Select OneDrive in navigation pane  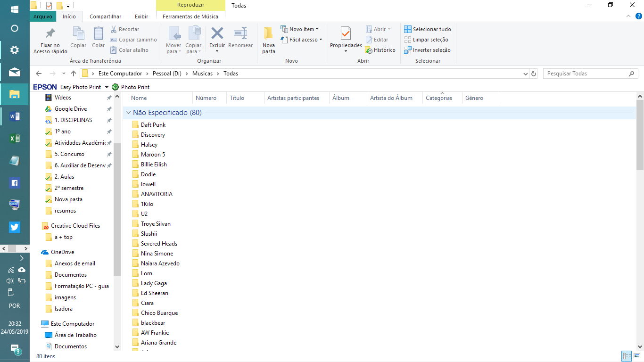point(62,252)
